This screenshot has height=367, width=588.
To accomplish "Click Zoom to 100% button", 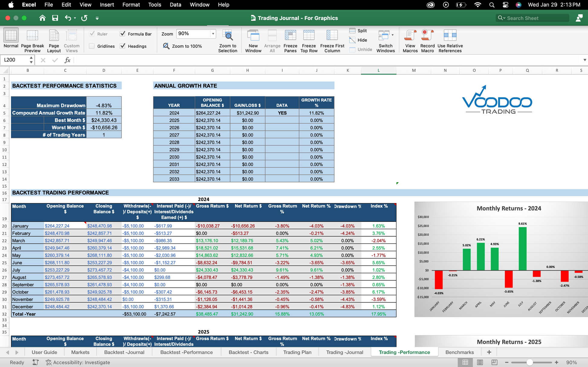I will [183, 46].
